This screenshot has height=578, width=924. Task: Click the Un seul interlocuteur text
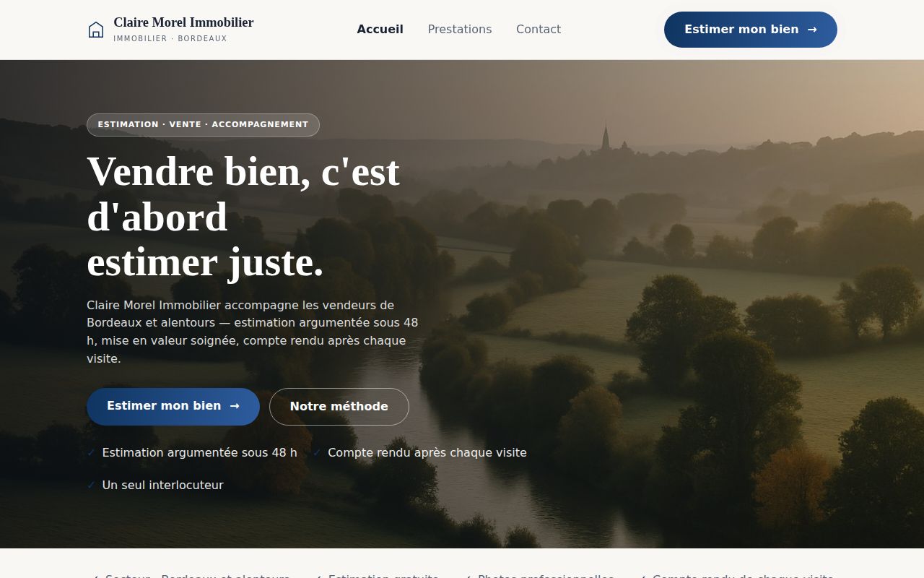click(x=163, y=486)
